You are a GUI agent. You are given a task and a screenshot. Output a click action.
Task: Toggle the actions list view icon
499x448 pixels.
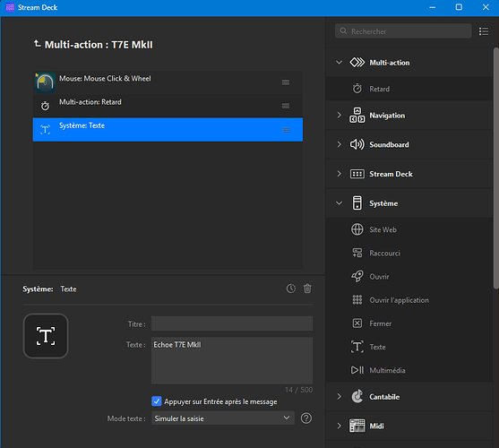[484, 31]
